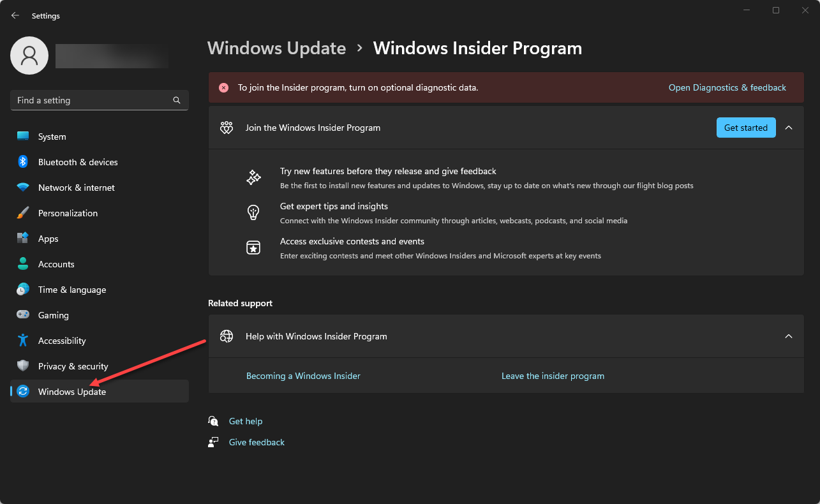The height and width of the screenshot is (504, 820).
Task: Click the Windows Update sync icon
Action: pyautogui.click(x=23, y=392)
